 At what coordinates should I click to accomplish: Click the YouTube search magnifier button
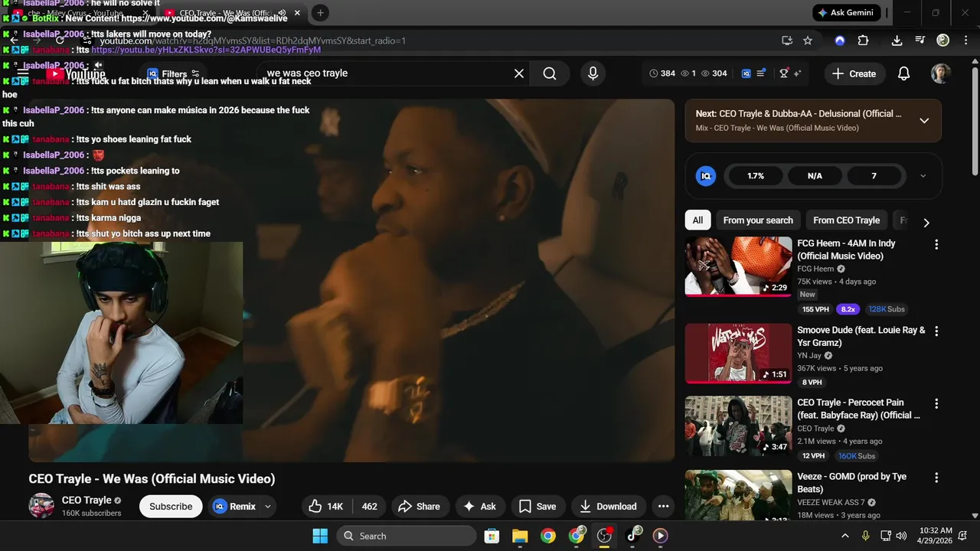coord(550,73)
